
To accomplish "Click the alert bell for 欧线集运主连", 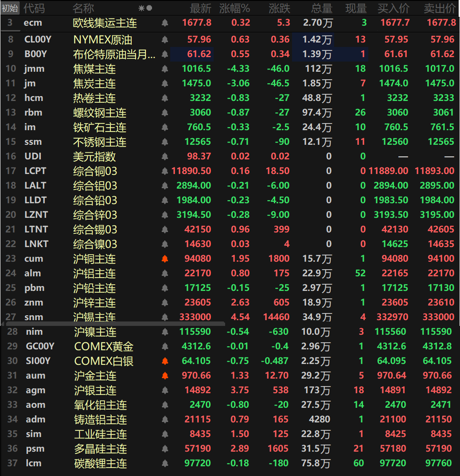I will click(164, 23).
